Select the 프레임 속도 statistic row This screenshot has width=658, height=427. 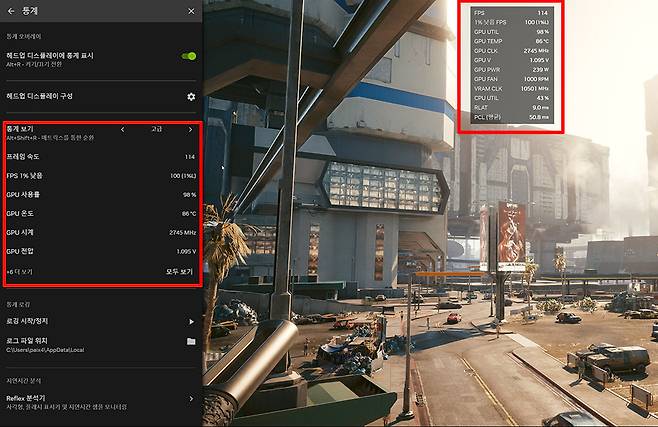coord(100,157)
